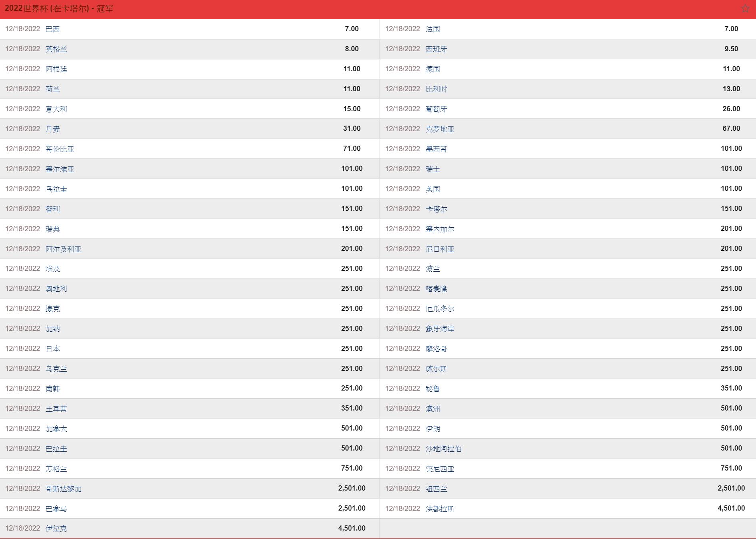Click 沙地阿拉伯 odds 501.00
This screenshot has width=756, height=539.
731,448
